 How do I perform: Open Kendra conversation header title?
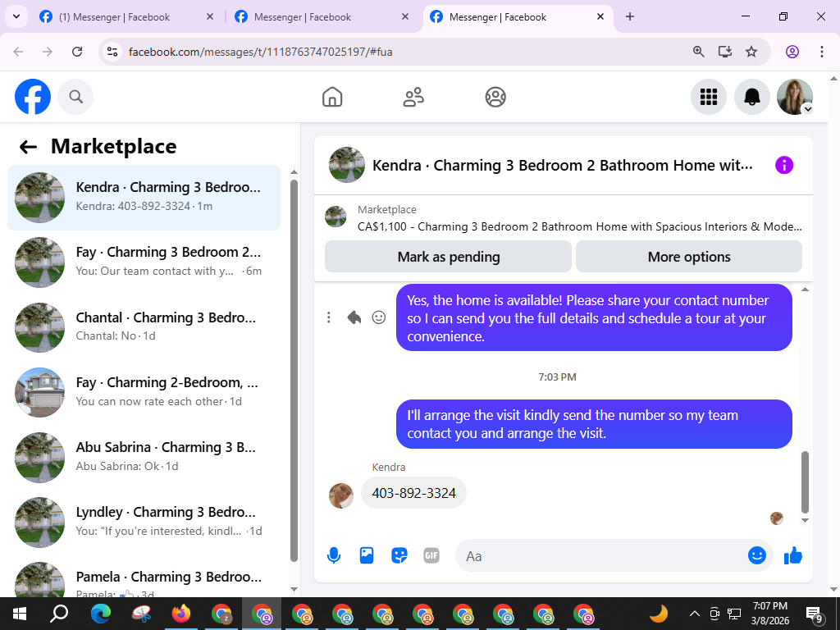562,166
